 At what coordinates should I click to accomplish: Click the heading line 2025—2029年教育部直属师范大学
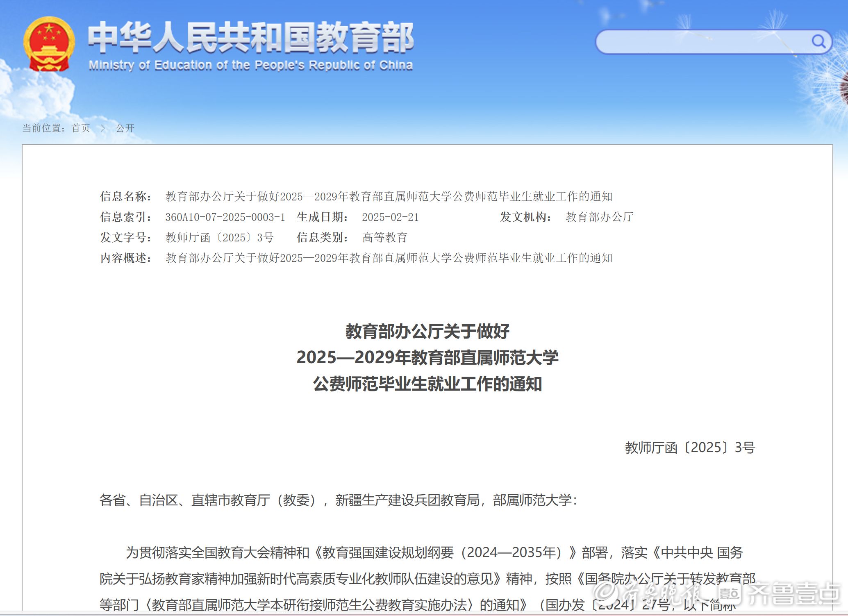click(427, 357)
